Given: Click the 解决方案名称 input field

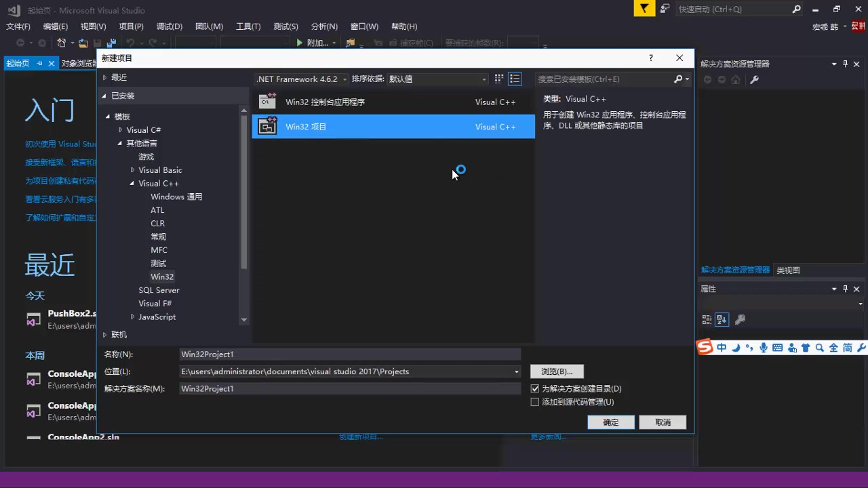Looking at the screenshot, I should click(x=350, y=388).
